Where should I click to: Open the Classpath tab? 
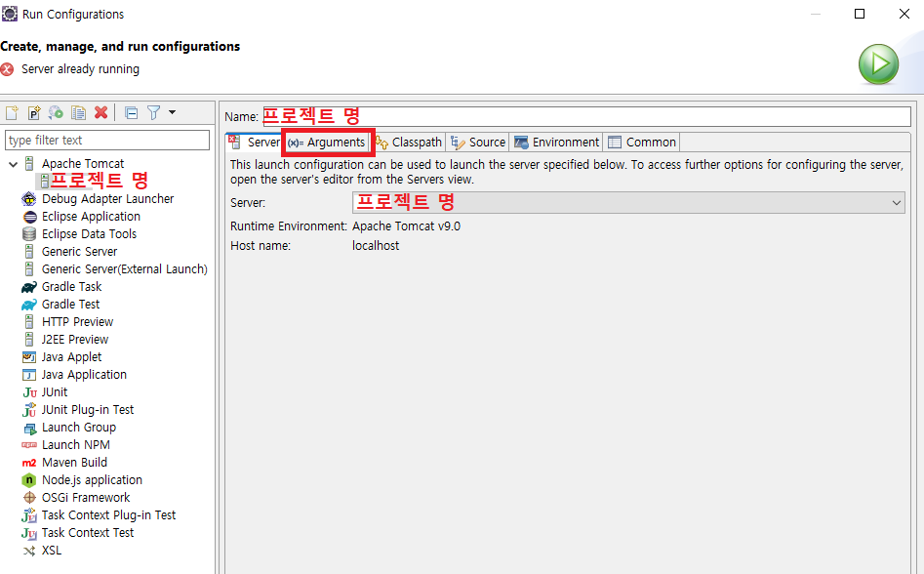[410, 142]
